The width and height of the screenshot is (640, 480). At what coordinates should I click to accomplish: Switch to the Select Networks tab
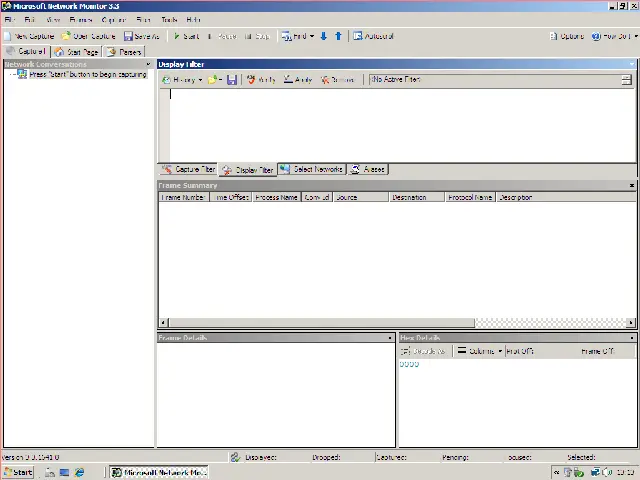(x=312, y=169)
